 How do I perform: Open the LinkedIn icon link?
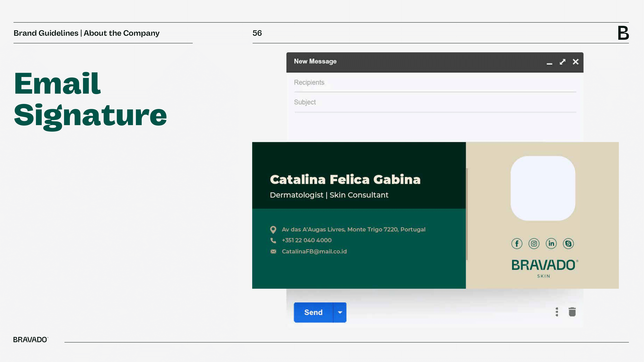(551, 244)
